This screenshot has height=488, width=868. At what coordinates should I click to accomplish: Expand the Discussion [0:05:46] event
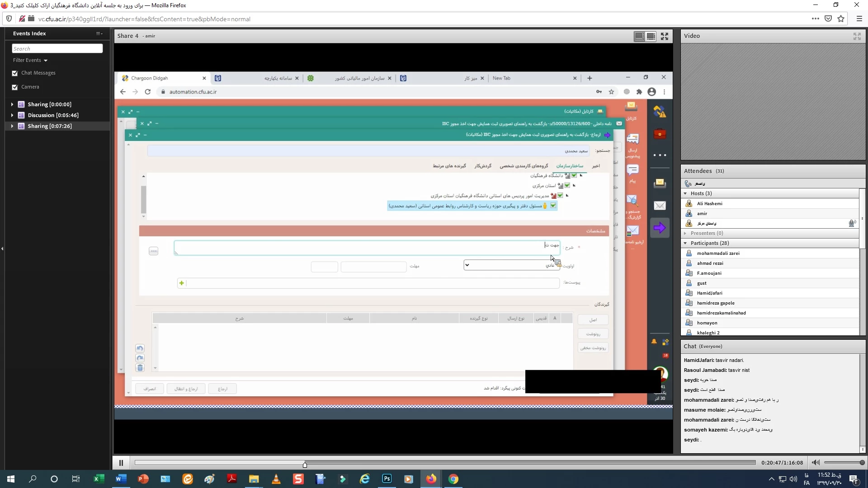(x=12, y=115)
